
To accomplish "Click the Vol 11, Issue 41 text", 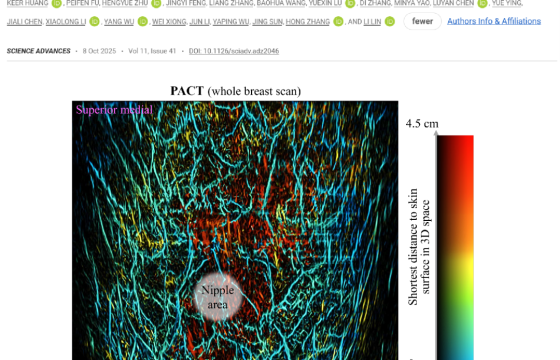I will tap(152, 51).
